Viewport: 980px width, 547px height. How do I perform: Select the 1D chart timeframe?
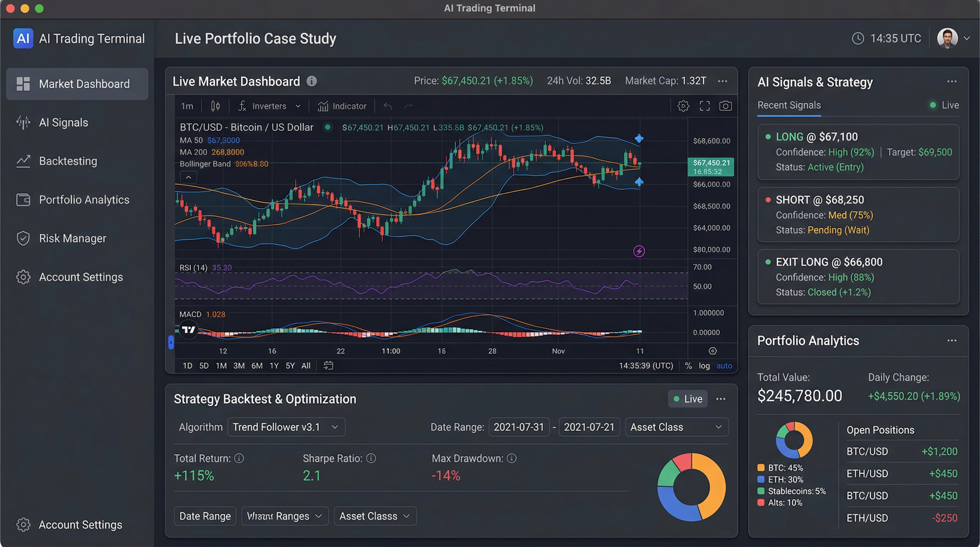tap(187, 365)
